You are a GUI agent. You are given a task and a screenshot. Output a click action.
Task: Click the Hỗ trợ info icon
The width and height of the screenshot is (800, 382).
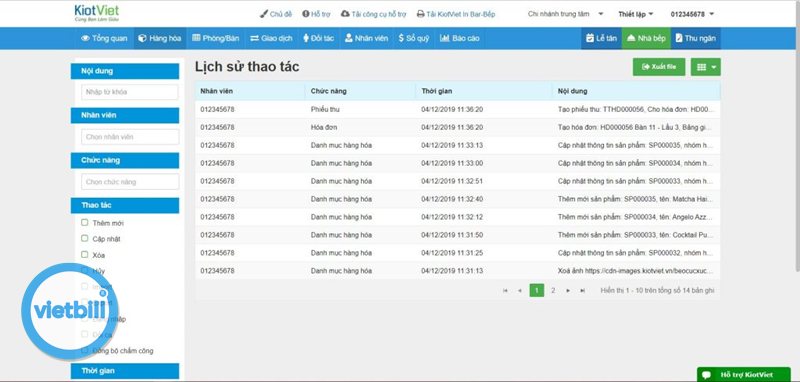[306, 14]
